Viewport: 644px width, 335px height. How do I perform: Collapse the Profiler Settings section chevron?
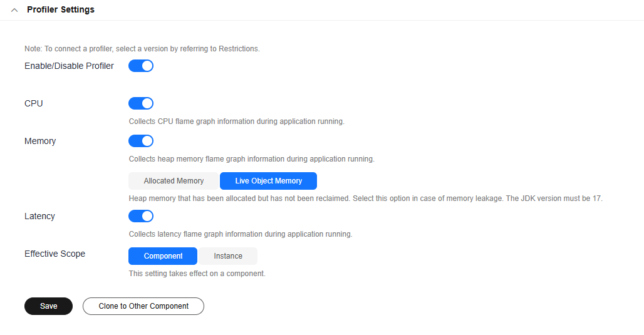(x=14, y=10)
